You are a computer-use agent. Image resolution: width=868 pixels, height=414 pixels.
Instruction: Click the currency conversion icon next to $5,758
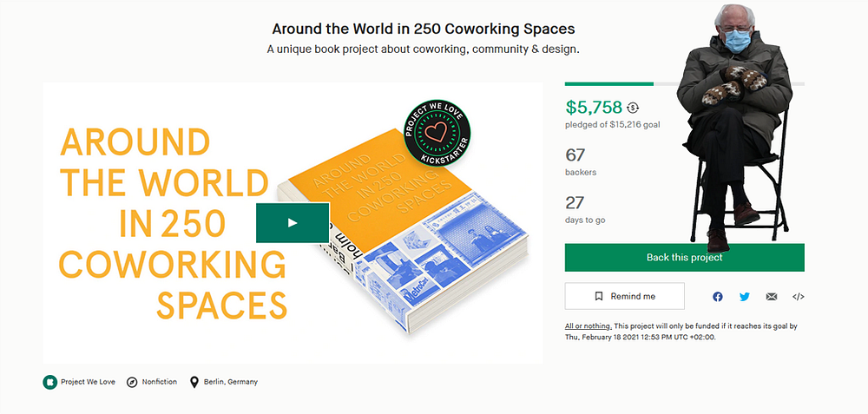634,108
